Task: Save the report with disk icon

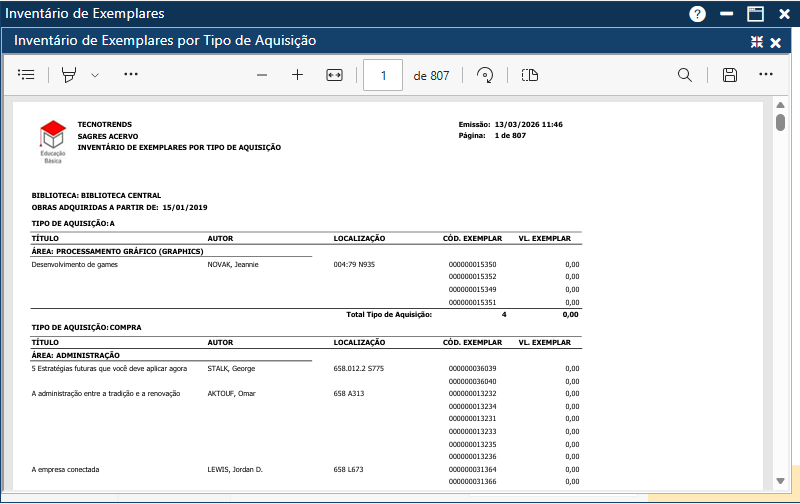Action: 730,75
